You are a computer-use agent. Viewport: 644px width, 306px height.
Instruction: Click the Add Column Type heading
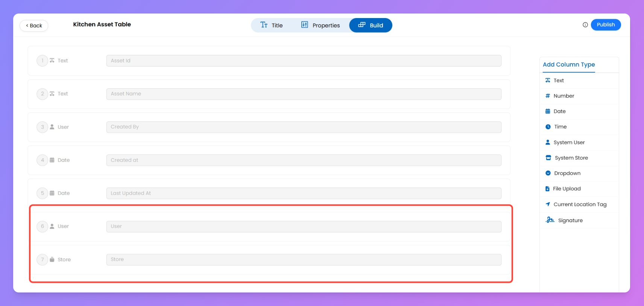pos(569,65)
